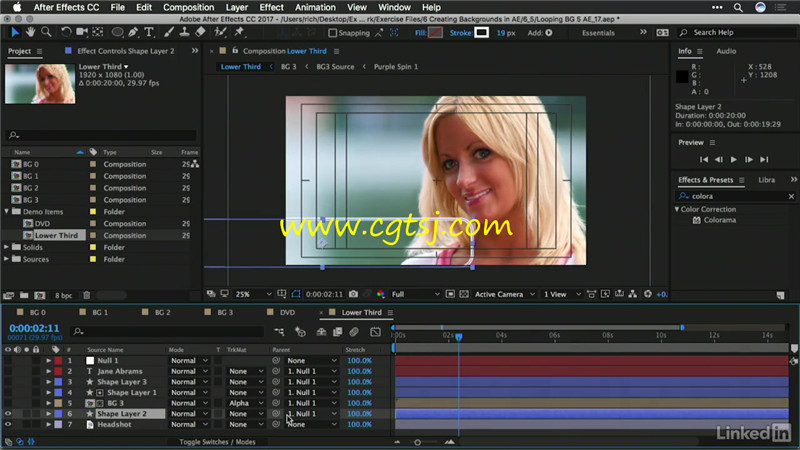
Task: Play the preview
Action: pos(734,160)
